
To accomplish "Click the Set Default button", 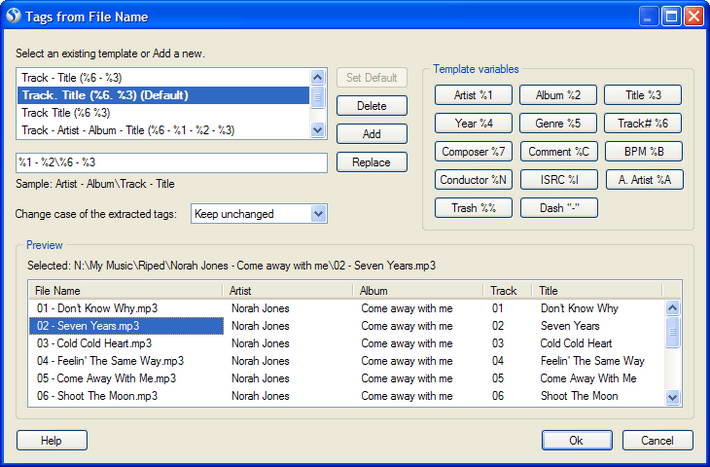I will click(x=372, y=78).
